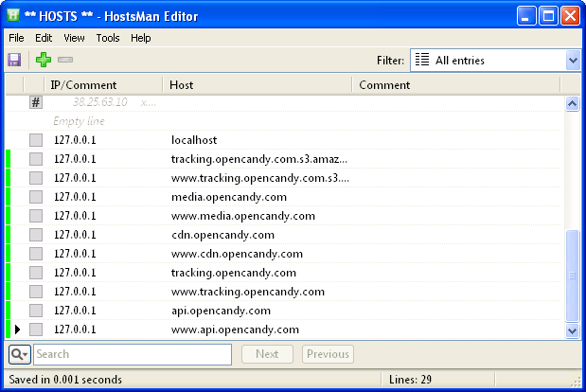
Task: Select host media.opencandy.com
Action: (x=229, y=197)
